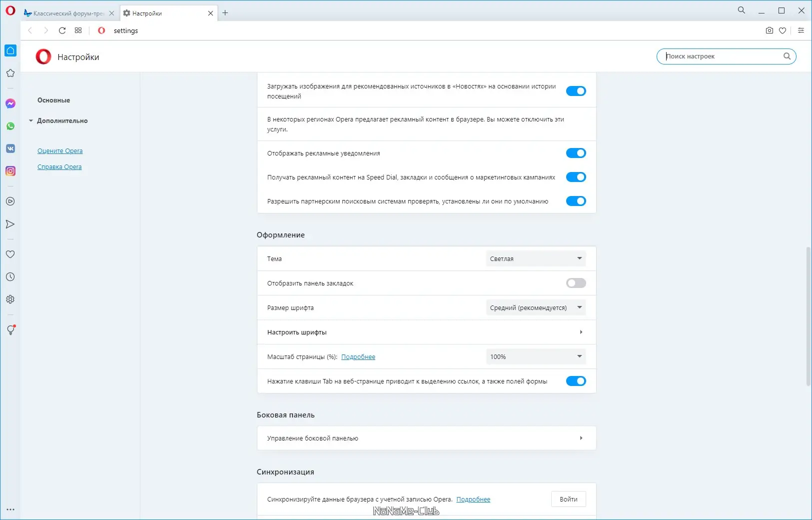The image size is (812, 520).
Task: Disable Tab key link highlighting toggle
Action: (576, 381)
